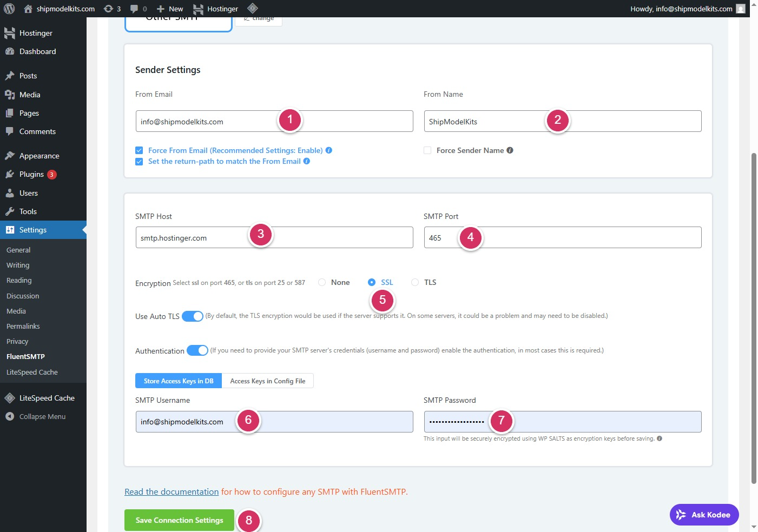
Task: Click Save Connection Settings button
Action: click(x=179, y=520)
